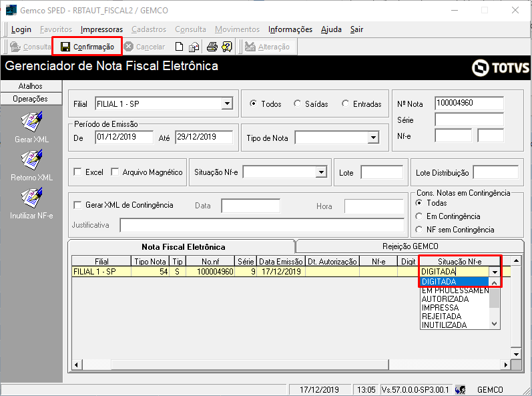Click the Confirmação save button
532x396 pixels.
(87, 47)
